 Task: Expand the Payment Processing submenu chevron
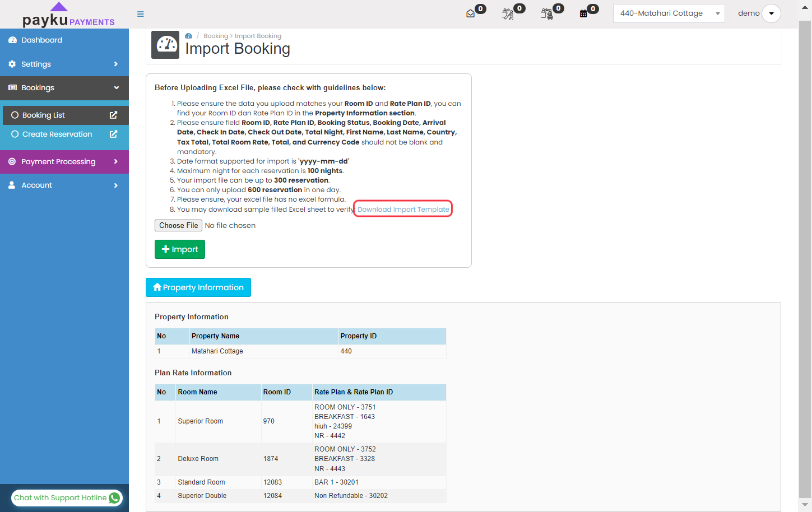(116, 161)
